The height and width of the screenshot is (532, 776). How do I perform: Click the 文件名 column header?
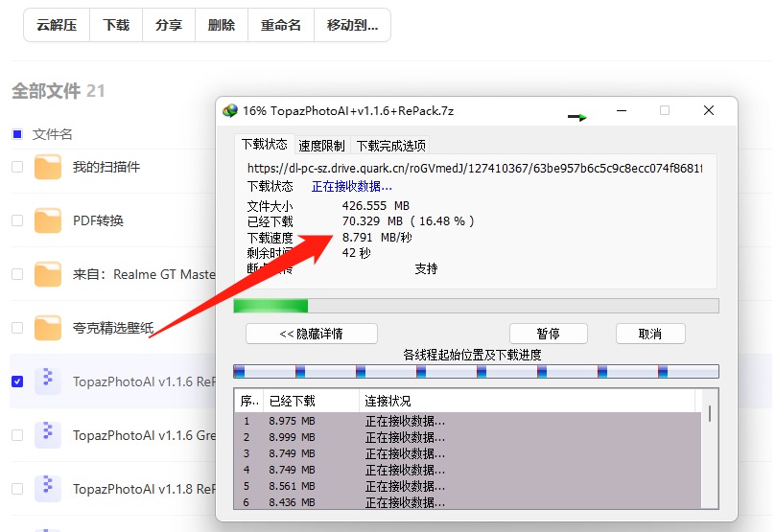(x=53, y=134)
